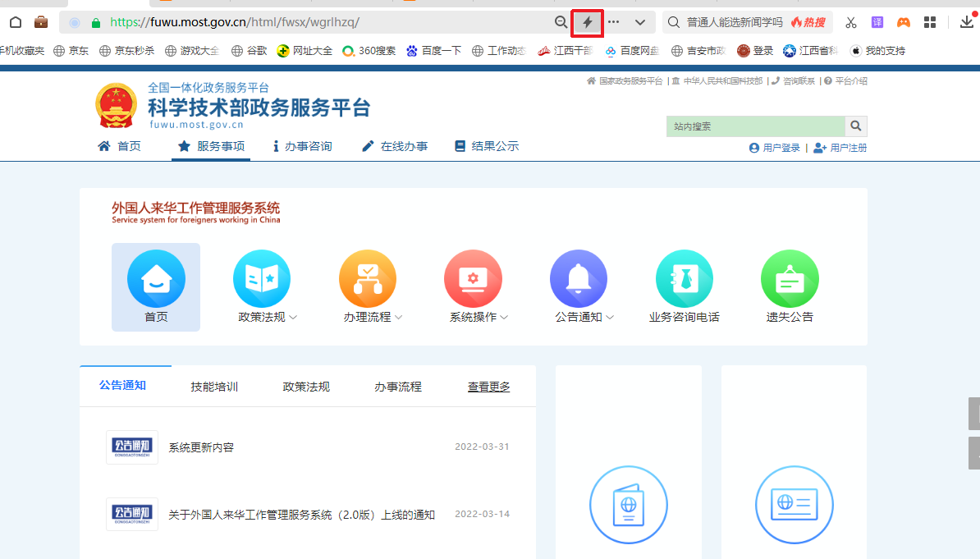Select the 办事流程 tab
The height and width of the screenshot is (559, 980).
[x=398, y=387]
